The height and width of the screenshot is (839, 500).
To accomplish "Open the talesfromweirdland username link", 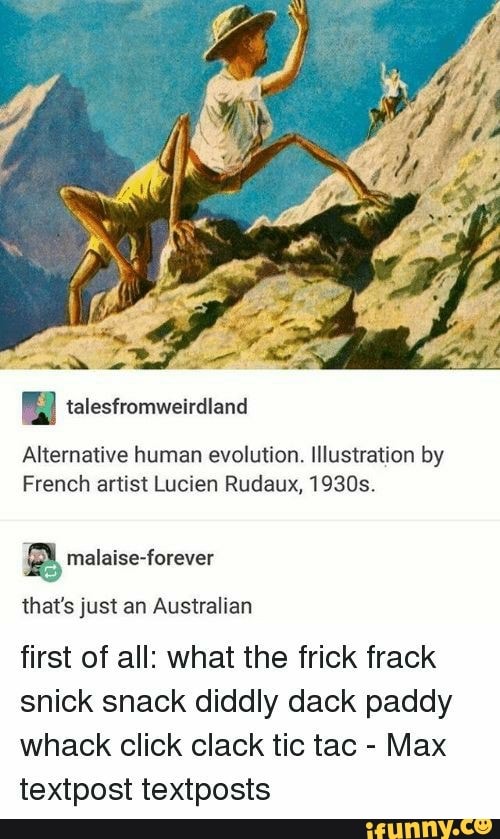I will [157, 407].
